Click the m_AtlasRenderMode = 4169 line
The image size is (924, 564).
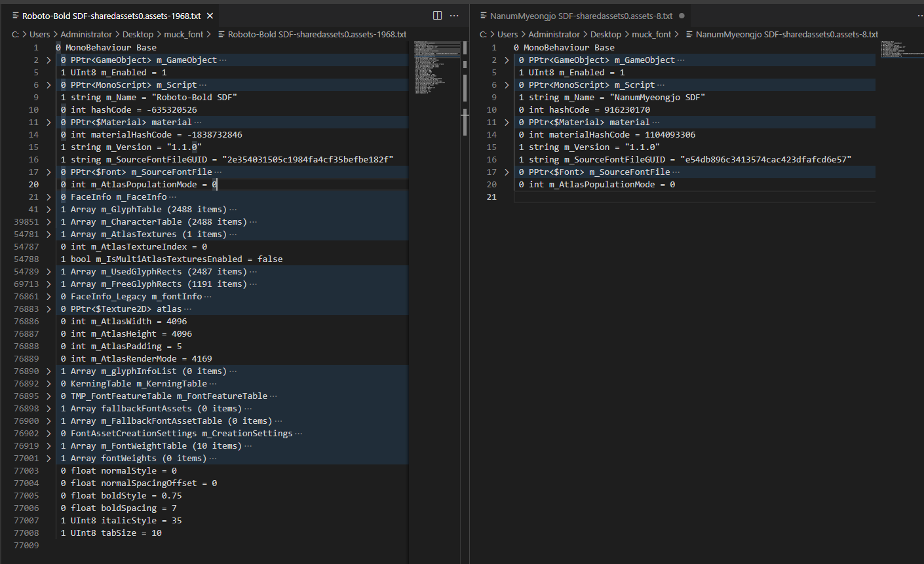pyautogui.click(x=136, y=359)
